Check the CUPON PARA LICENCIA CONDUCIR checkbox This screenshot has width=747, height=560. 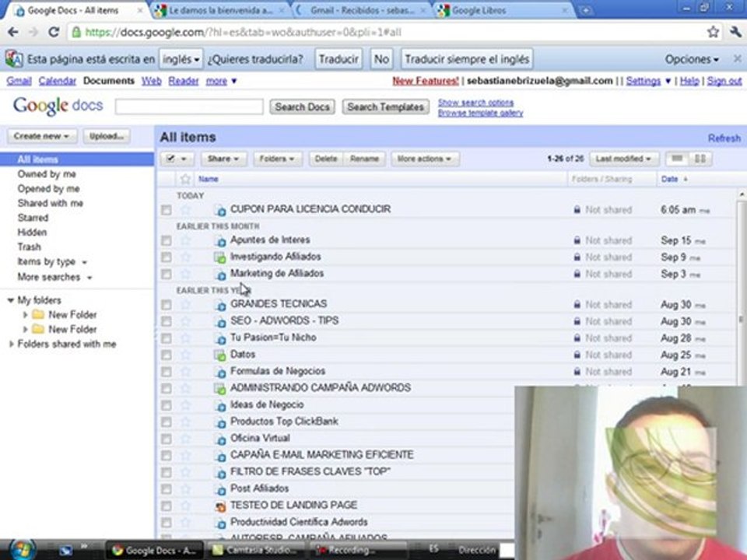click(x=167, y=209)
